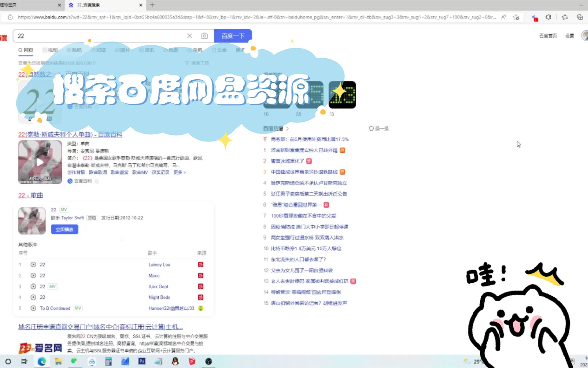The width and height of the screenshot is (588, 368).
Task: Select the 网页 tab
Action: [x=26, y=50]
